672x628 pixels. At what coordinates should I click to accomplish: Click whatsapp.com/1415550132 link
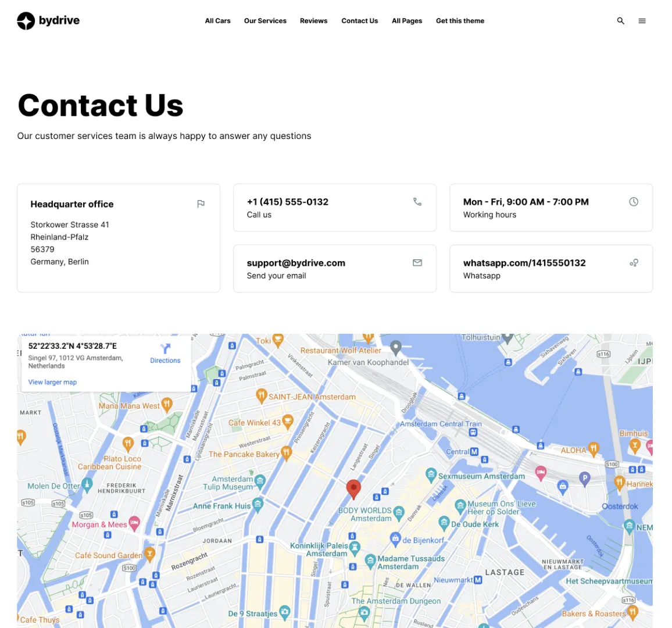coord(524,263)
